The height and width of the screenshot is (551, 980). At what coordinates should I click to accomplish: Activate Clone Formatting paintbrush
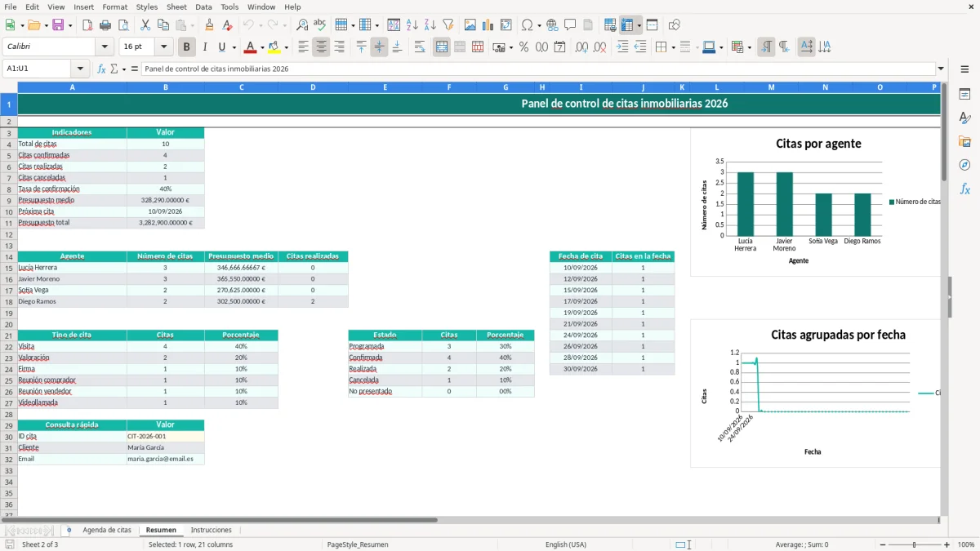209,25
